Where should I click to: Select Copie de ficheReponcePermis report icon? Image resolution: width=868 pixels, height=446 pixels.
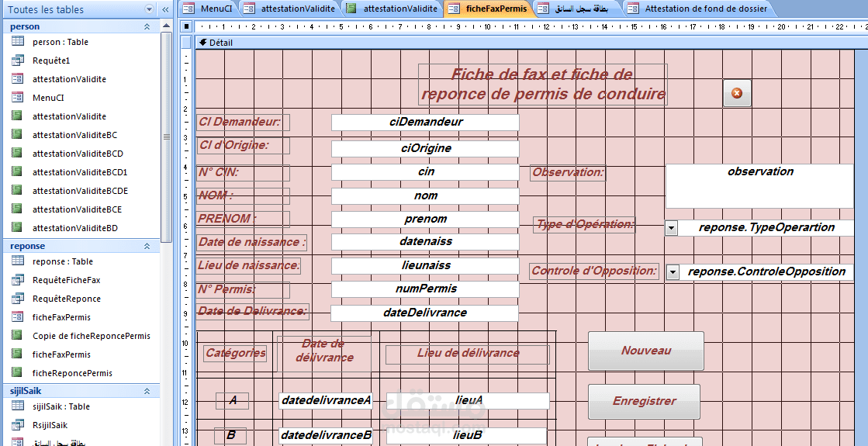[18, 335]
